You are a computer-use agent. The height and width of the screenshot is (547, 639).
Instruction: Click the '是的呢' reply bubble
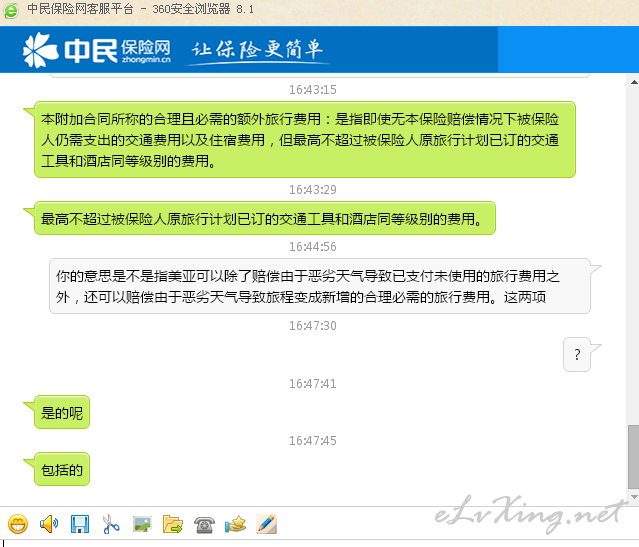click(62, 412)
